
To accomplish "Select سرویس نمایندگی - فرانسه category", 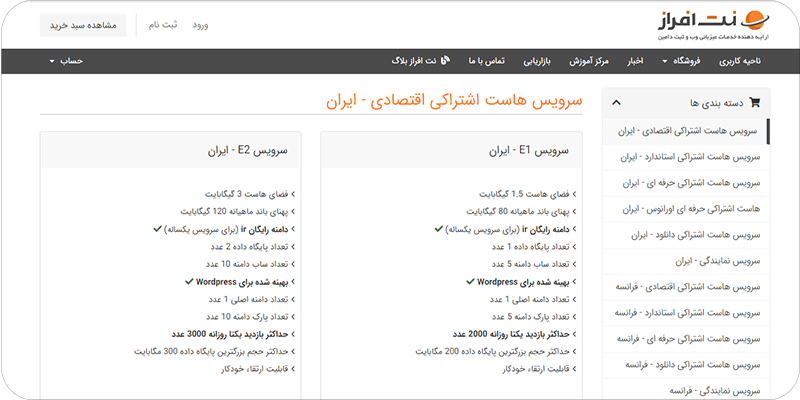I will click(x=687, y=391).
